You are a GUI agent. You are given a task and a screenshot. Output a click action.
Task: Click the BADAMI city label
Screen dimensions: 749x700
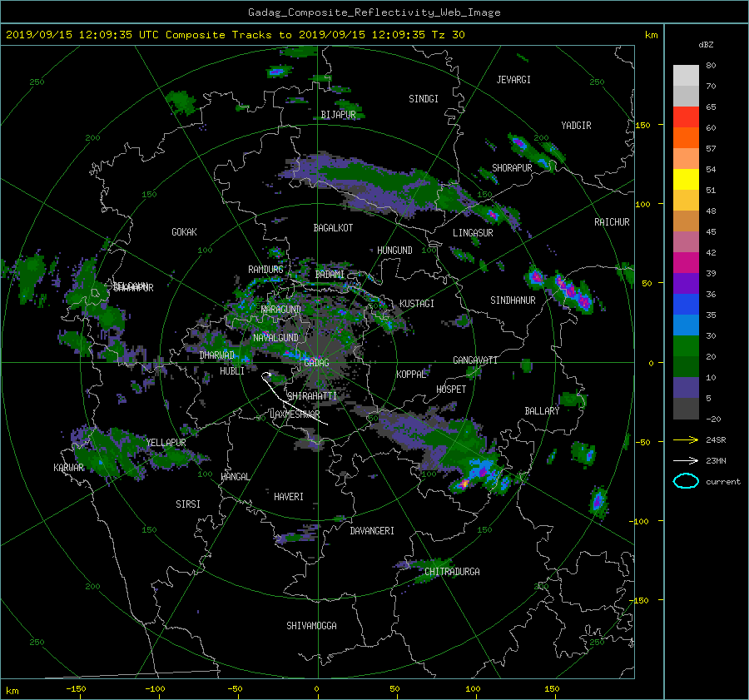point(330,275)
